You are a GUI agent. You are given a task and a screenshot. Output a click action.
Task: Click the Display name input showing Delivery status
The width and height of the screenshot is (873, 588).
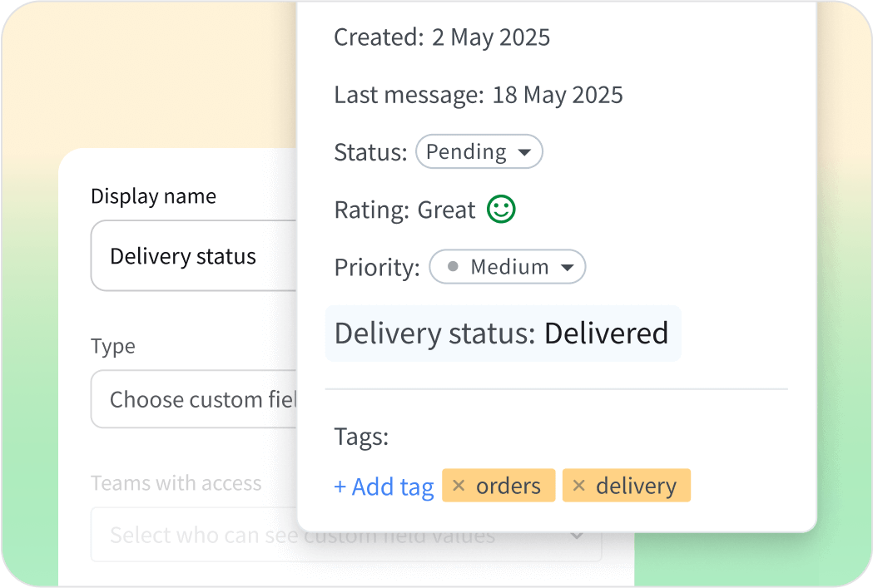191,256
